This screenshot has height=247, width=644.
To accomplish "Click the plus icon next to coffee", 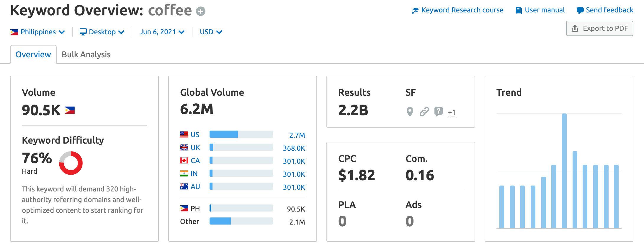I will click(x=201, y=12).
